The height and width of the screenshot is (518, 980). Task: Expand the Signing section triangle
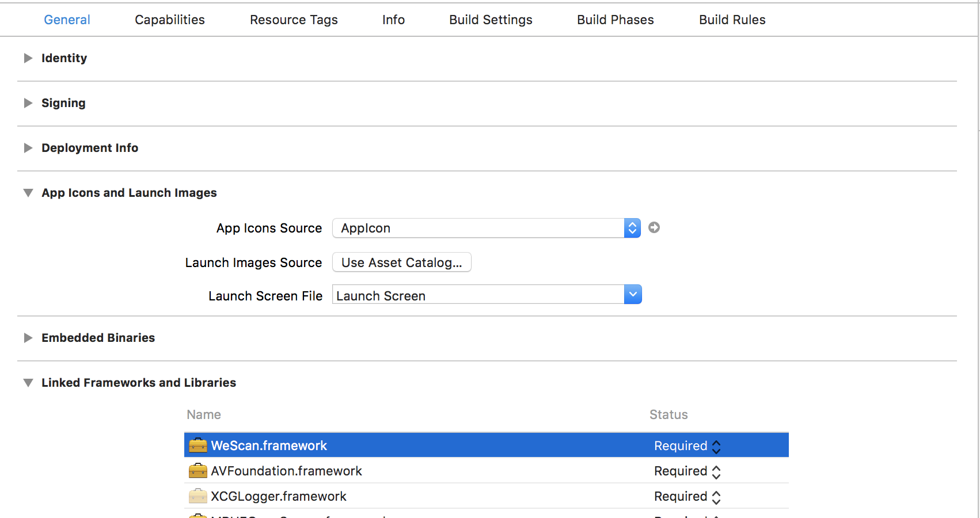[28, 103]
